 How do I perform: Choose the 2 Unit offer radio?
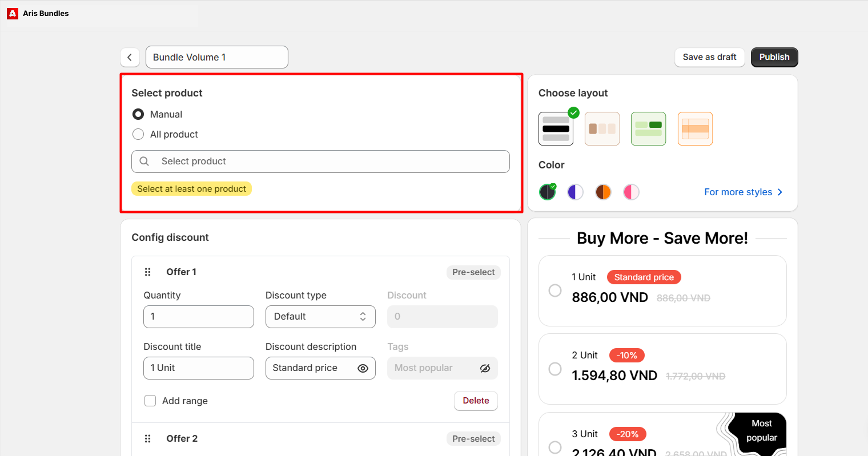click(555, 369)
